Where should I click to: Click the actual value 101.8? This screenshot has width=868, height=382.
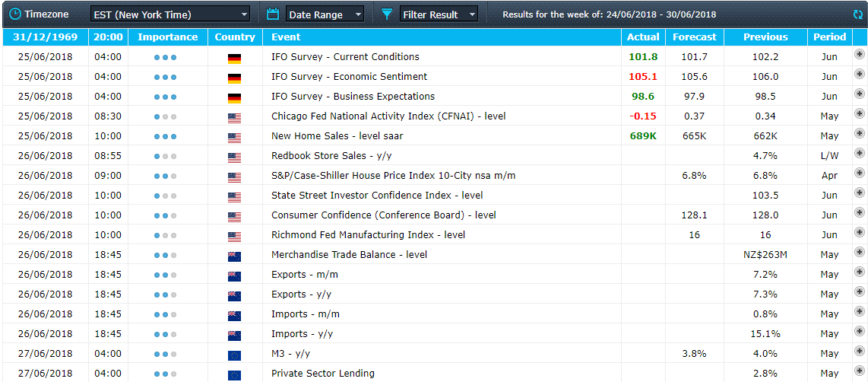(x=643, y=56)
